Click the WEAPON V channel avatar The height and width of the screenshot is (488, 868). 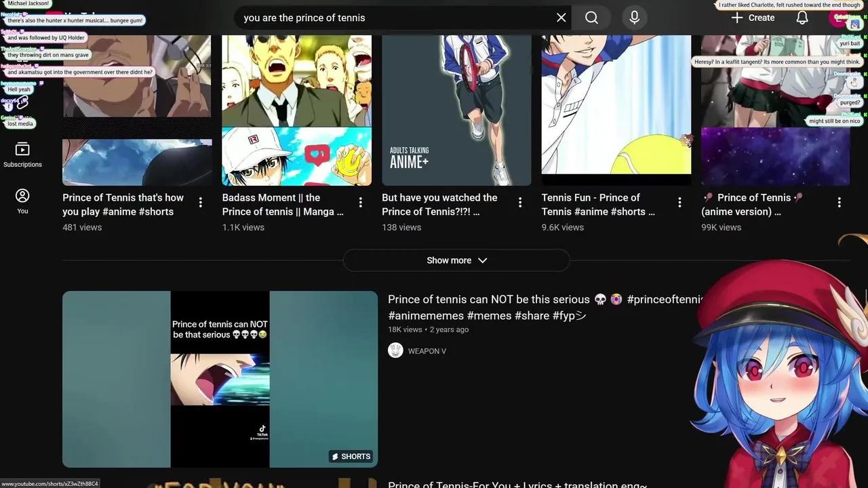point(395,350)
